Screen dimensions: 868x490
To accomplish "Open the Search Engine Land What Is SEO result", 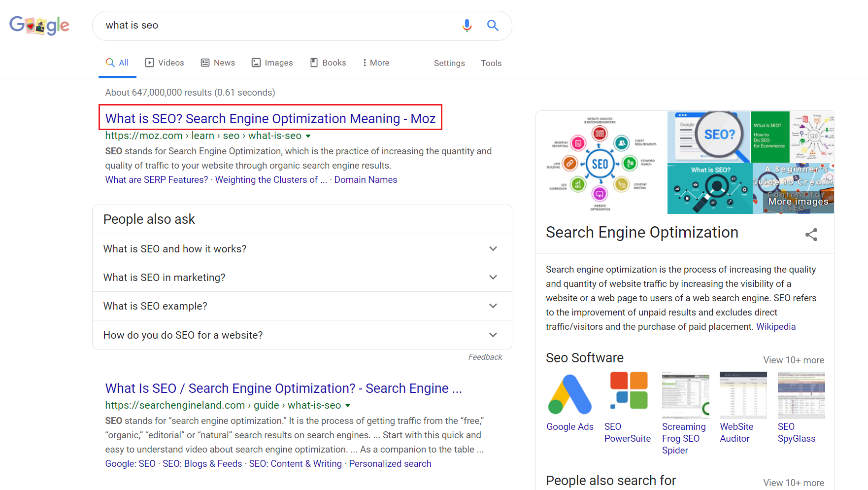I will click(283, 388).
